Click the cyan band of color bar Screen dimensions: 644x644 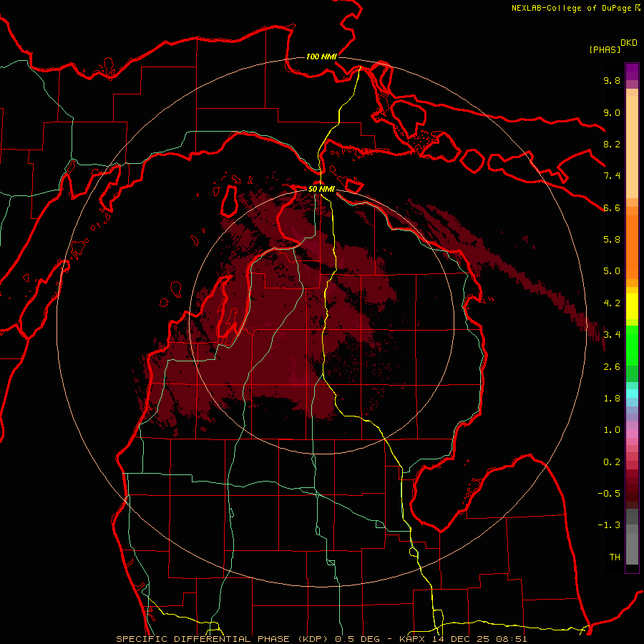632,394
